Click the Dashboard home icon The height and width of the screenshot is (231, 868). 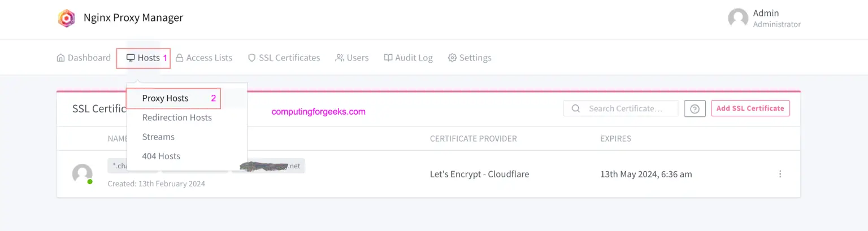(61, 58)
